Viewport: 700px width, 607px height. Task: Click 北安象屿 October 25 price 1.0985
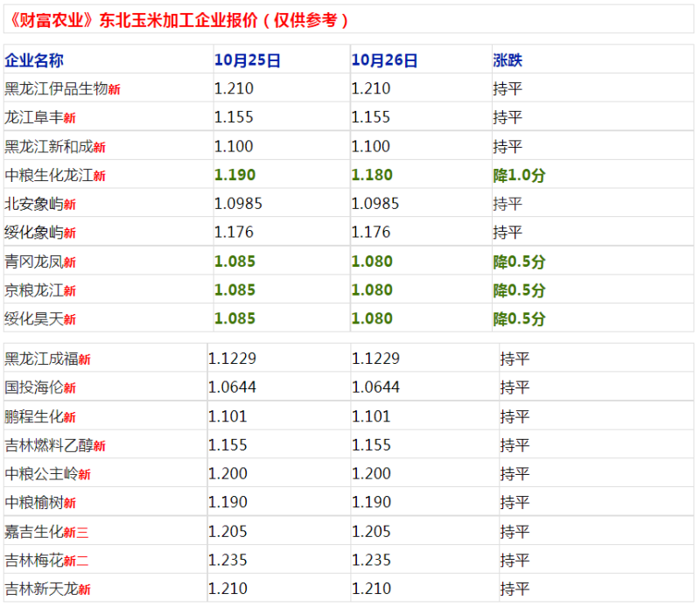coord(238,204)
